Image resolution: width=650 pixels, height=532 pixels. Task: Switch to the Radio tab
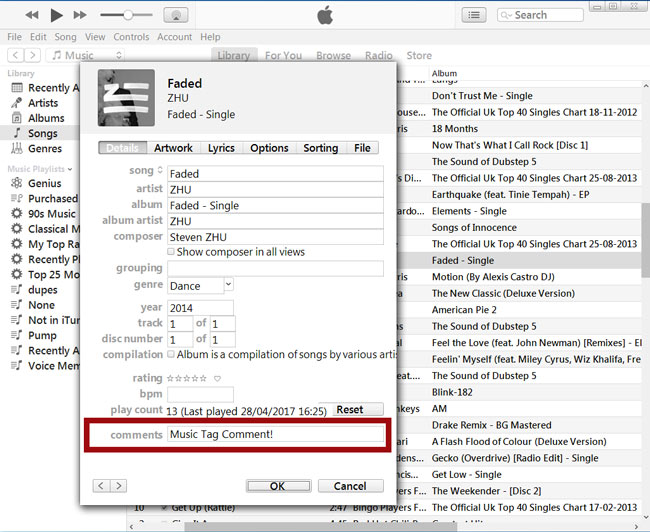tap(378, 55)
